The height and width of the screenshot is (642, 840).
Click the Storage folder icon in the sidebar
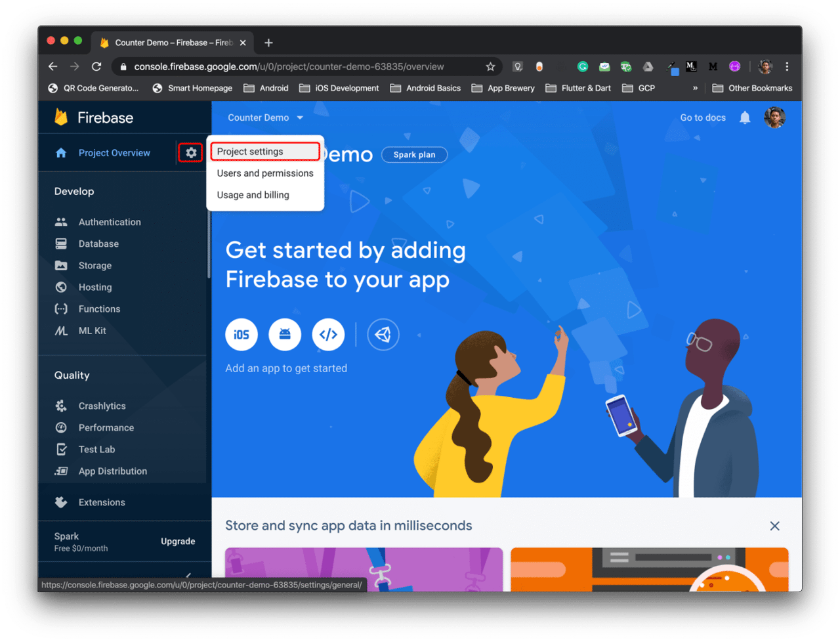pyautogui.click(x=61, y=265)
